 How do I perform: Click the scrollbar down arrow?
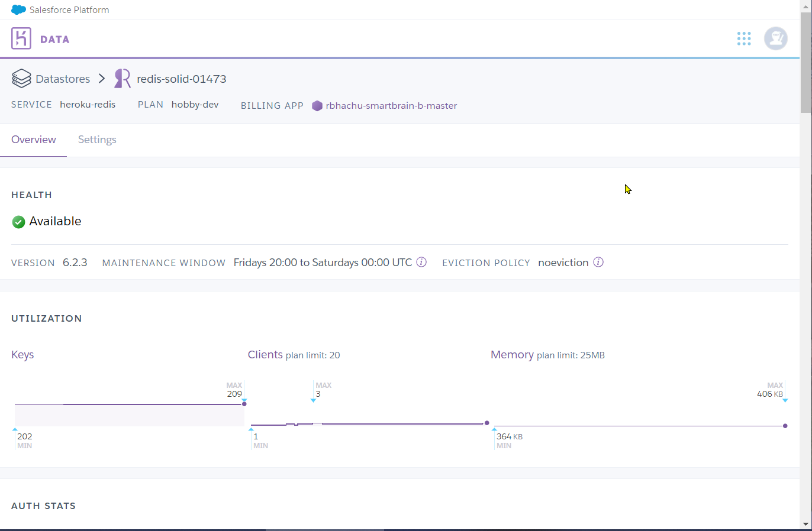[x=805, y=524]
